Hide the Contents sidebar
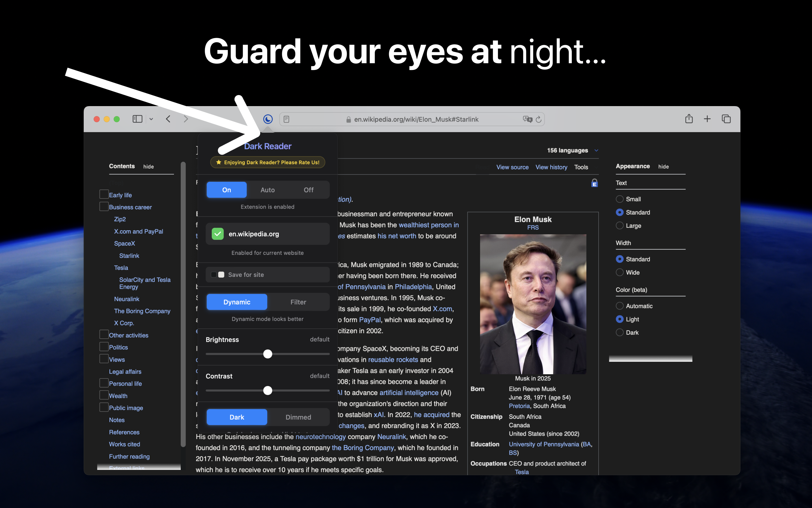Viewport: 812px width, 508px height. pos(148,167)
